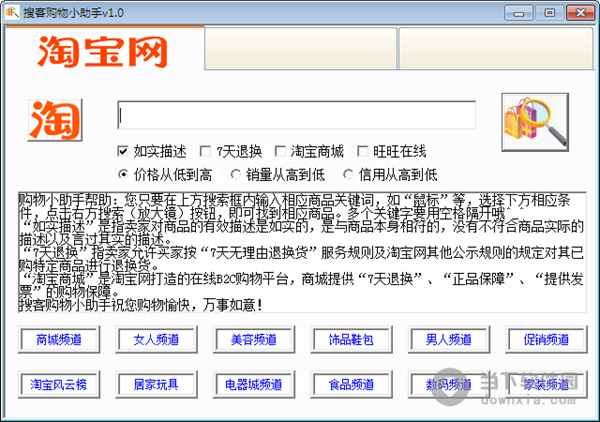Click 居家玩具 button
The width and height of the screenshot is (600, 422).
click(x=157, y=384)
